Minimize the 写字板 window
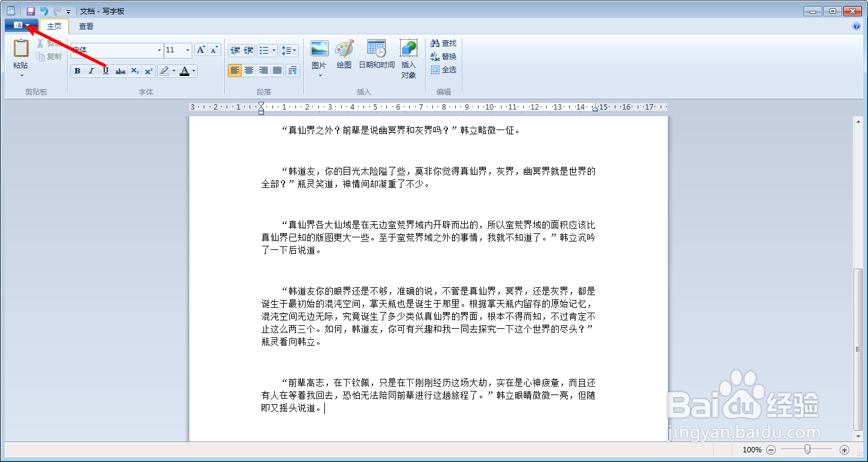Image resolution: width=868 pixels, height=462 pixels. [813, 11]
